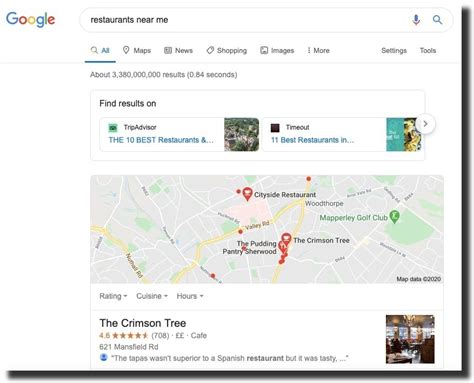Open the More menu

point(318,51)
